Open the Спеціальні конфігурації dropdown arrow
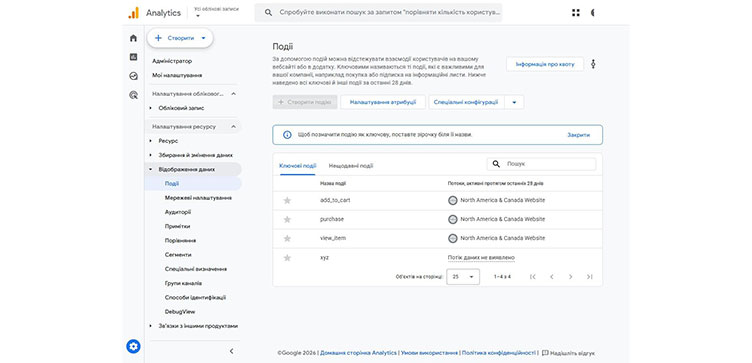This screenshot has height=363, width=752. [514, 102]
